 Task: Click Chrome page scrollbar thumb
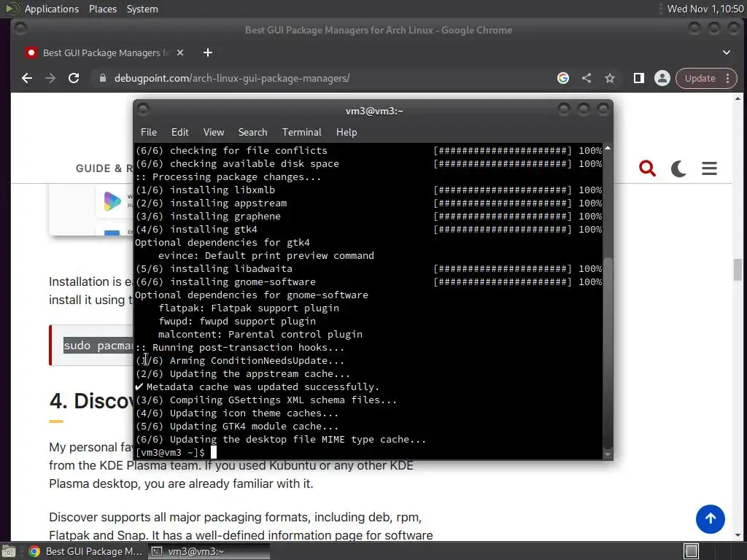click(738, 270)
